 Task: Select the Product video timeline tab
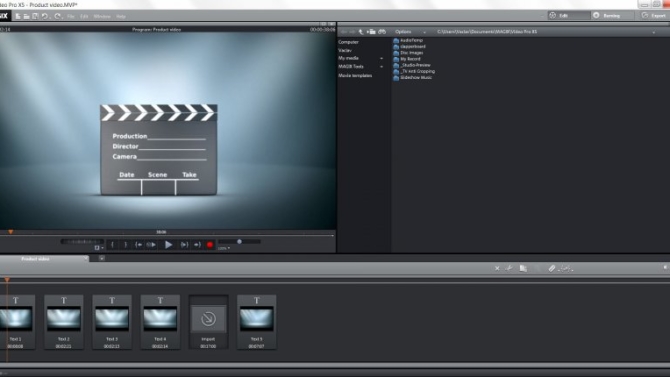pyautogui.click(x=35, y=259)
